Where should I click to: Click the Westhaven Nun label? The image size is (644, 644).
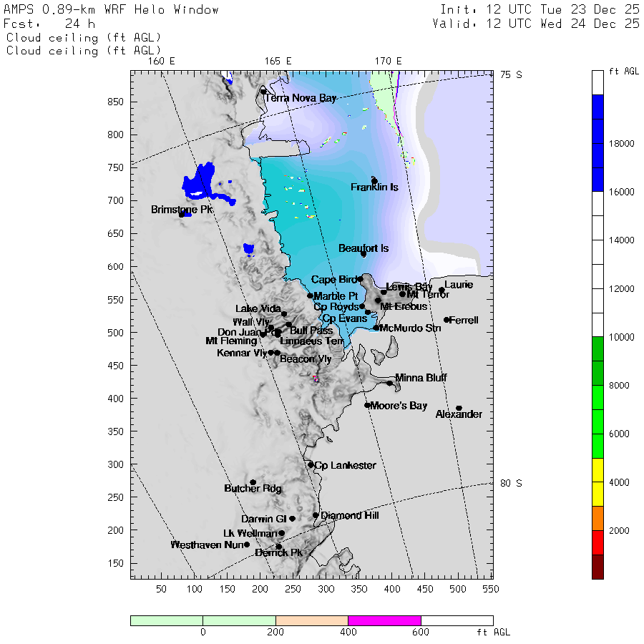208,545
